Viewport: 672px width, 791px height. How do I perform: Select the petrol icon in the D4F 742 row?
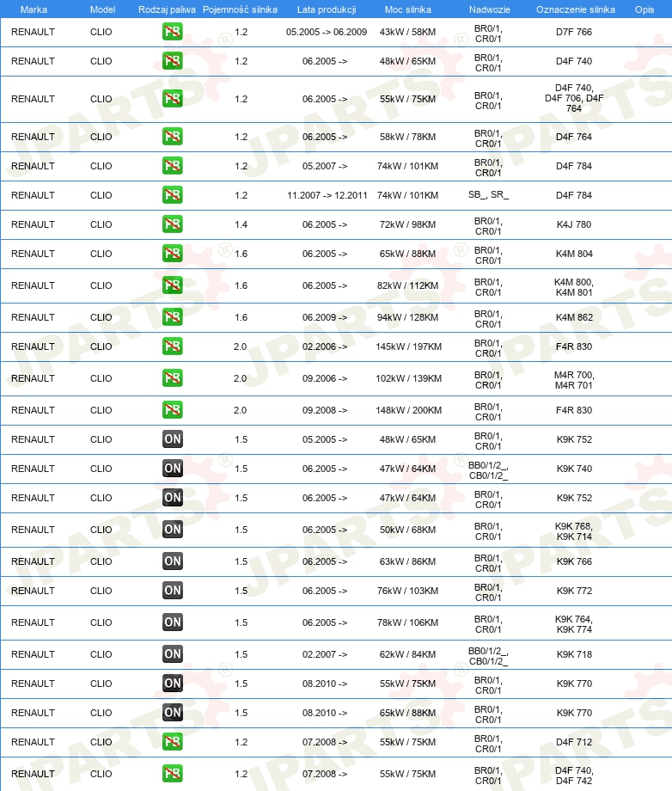(x=173, y=774)
